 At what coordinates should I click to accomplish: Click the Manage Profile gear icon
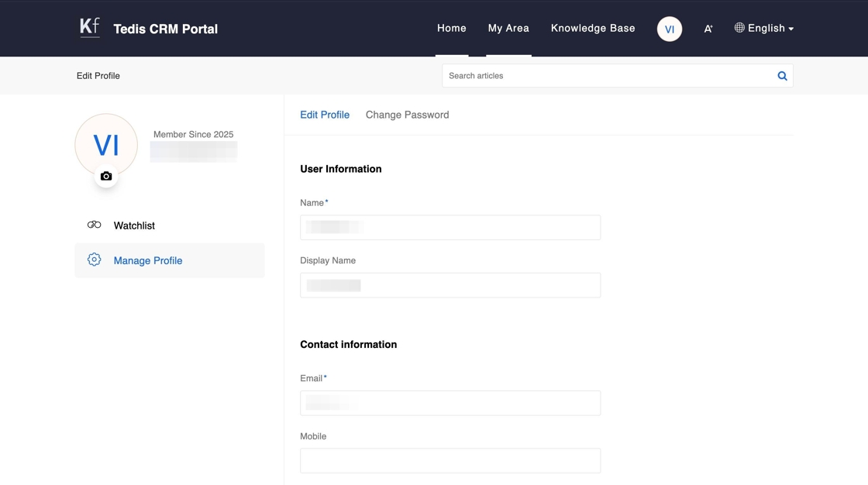(x=94, y=260)
